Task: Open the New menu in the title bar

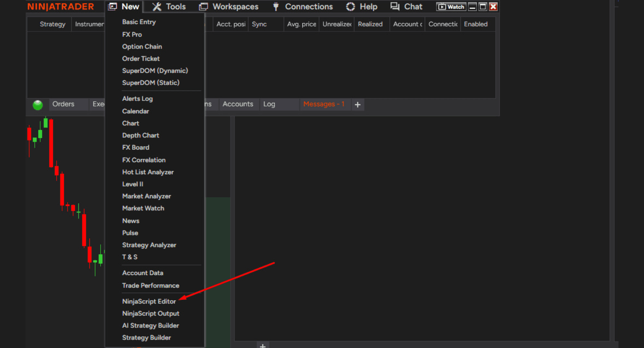Action: pos(124,7)
